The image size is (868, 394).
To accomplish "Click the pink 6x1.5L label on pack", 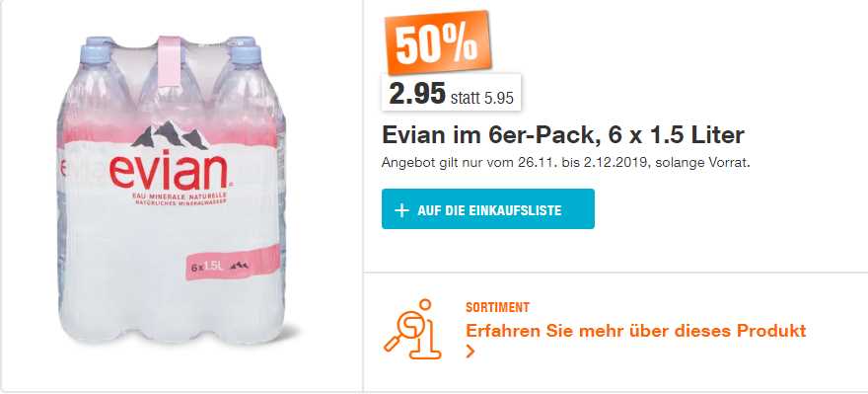I will [233, 262].
